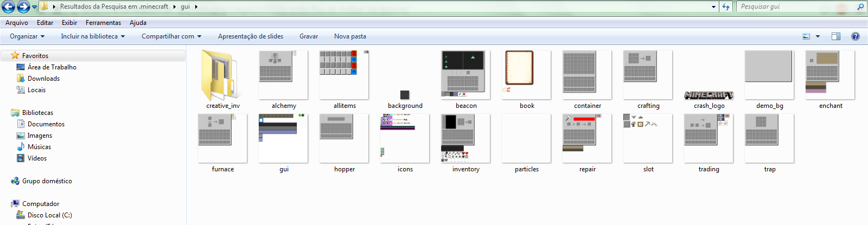Open Incluir na biblioteca dropdown
This screenshot has height=225, width=868.
[x=93, y=36]
